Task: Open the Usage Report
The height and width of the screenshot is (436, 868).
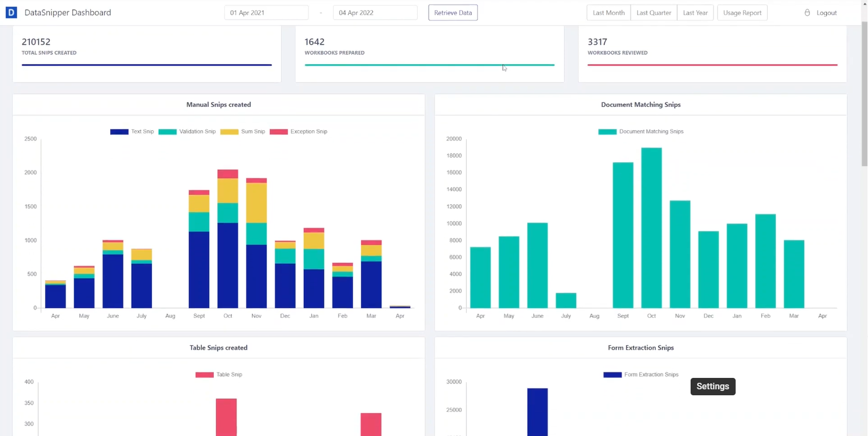Action: pyautogui.click(x=742, y=12)
